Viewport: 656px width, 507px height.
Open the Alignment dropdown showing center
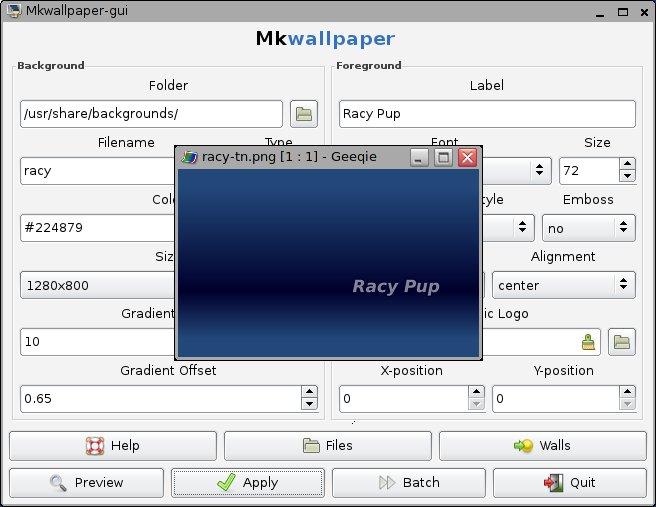(x=564, y=285)
